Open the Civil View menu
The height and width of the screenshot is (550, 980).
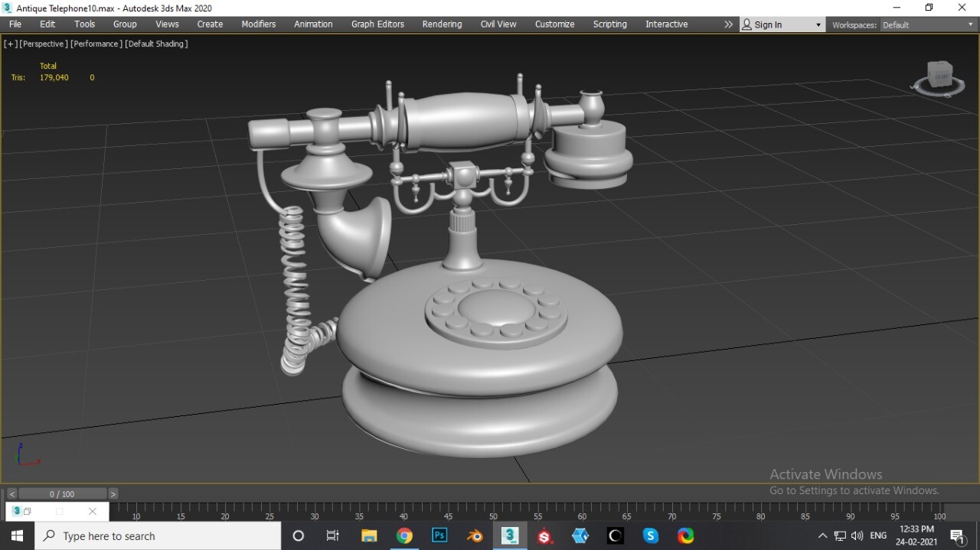point(498,24)
